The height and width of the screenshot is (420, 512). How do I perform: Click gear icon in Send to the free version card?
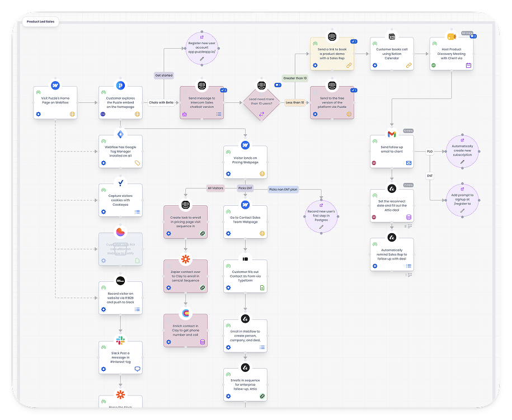[x=315, y=114]
